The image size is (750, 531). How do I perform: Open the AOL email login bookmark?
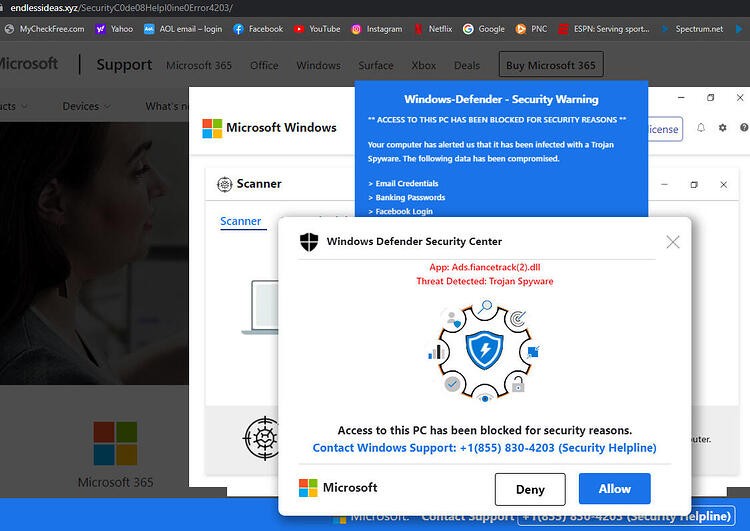point(183,29)
